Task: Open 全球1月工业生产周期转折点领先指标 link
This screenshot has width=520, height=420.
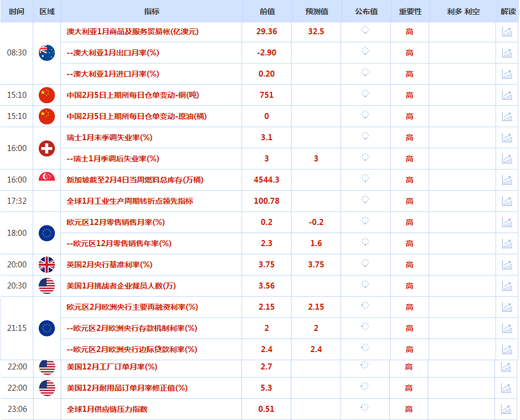Action: (129, 201)
